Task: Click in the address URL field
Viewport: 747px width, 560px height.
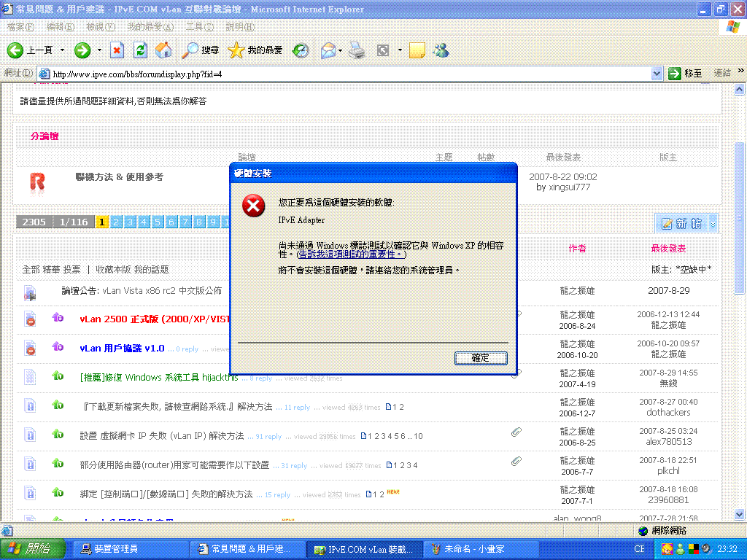Action: point(351,74)
